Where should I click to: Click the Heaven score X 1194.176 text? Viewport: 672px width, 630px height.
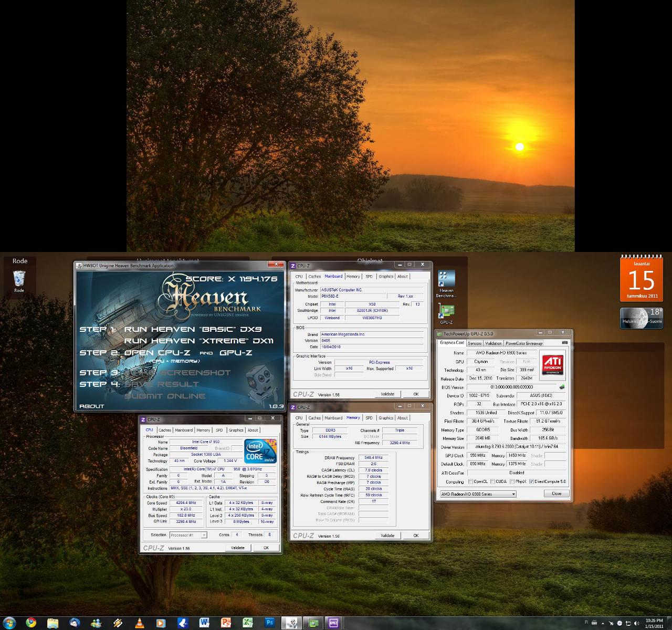[231, 279]
